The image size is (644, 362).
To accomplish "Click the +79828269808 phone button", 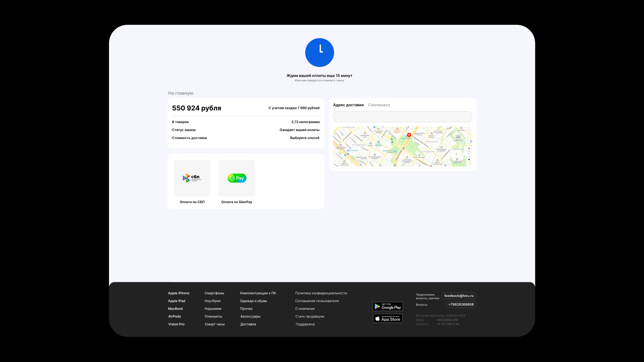I will pos(461,304).
